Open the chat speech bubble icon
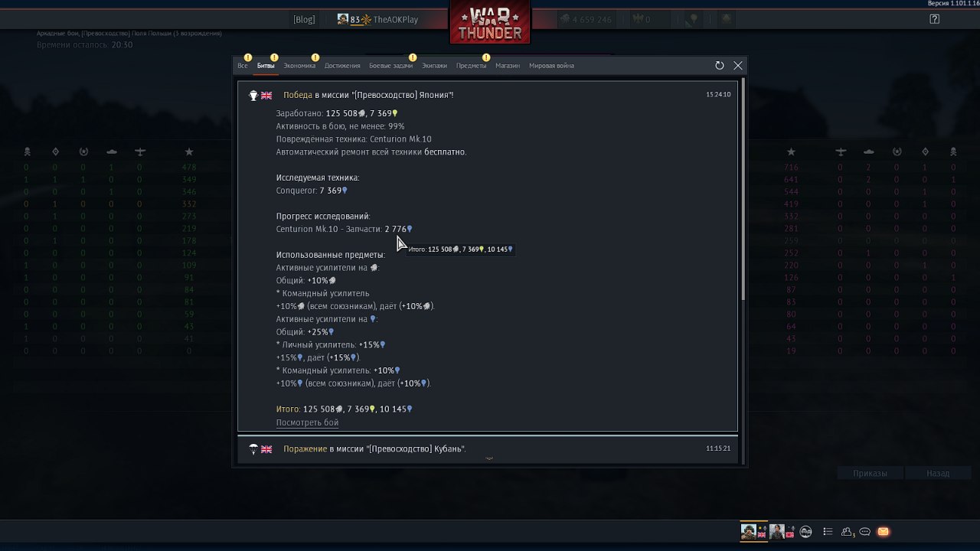980x551 pixels. click(x=865, y=532)
